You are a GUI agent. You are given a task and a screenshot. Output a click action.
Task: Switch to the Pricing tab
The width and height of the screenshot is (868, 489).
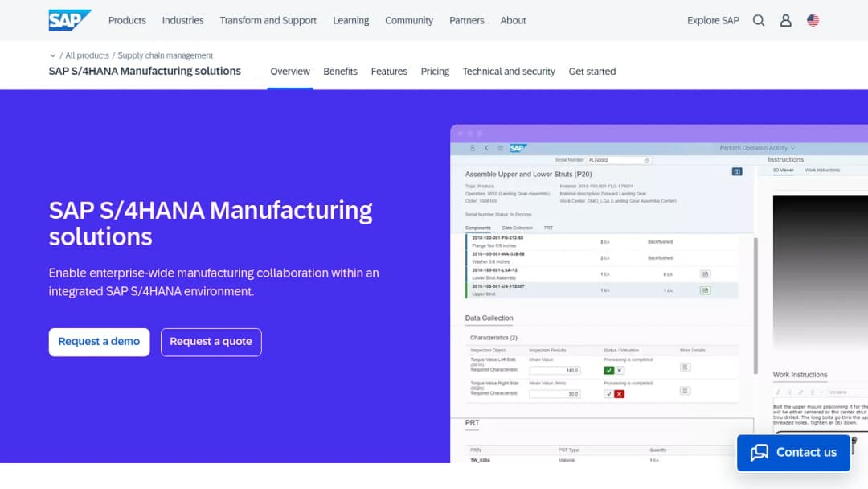tap(435, 72)
